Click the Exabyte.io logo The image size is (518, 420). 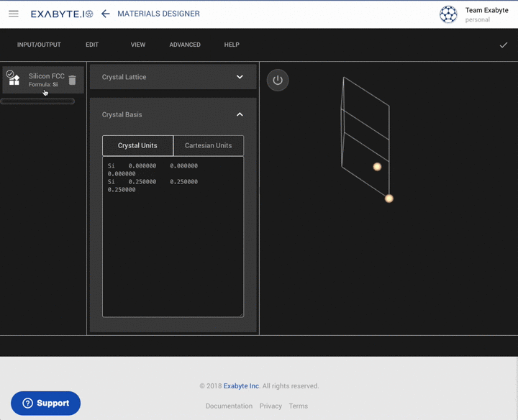point(62,14)
